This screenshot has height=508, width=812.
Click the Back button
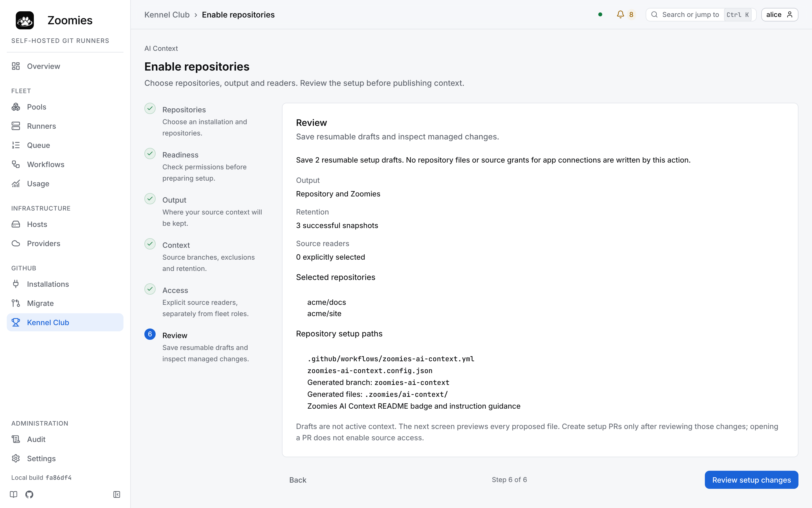point(298,480)
